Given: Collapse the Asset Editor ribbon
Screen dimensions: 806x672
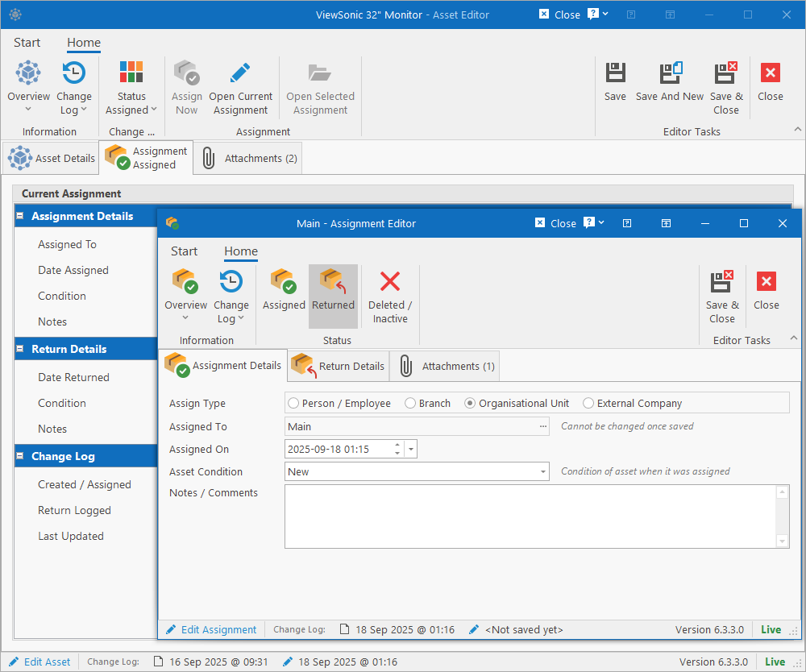Looking at the screenshot, I should 797,129.
